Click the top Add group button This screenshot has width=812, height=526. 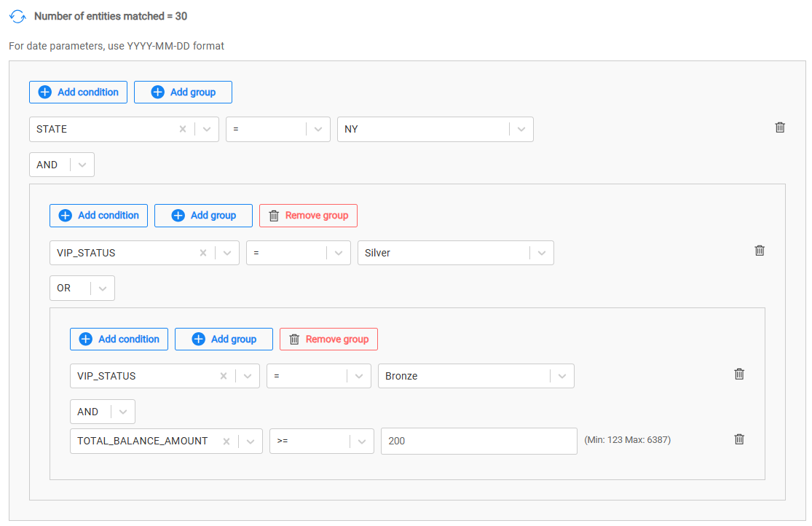(183, 92)
